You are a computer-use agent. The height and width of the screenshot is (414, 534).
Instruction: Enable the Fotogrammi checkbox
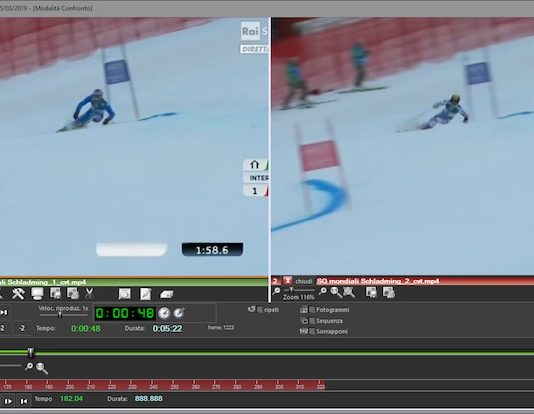click(312, 310)
